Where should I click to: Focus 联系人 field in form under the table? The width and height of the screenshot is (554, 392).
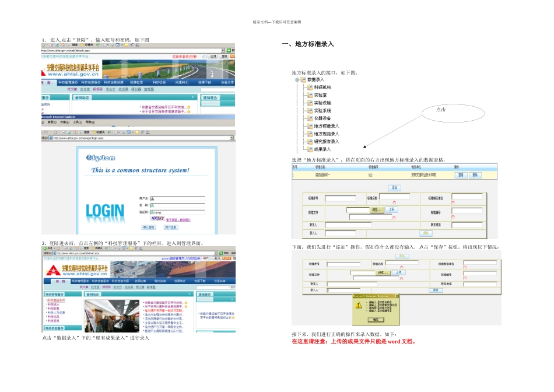348,225
